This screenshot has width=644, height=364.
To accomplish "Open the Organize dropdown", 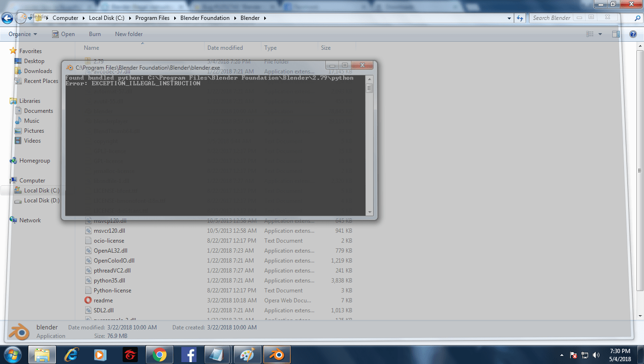I will (21, 34).
